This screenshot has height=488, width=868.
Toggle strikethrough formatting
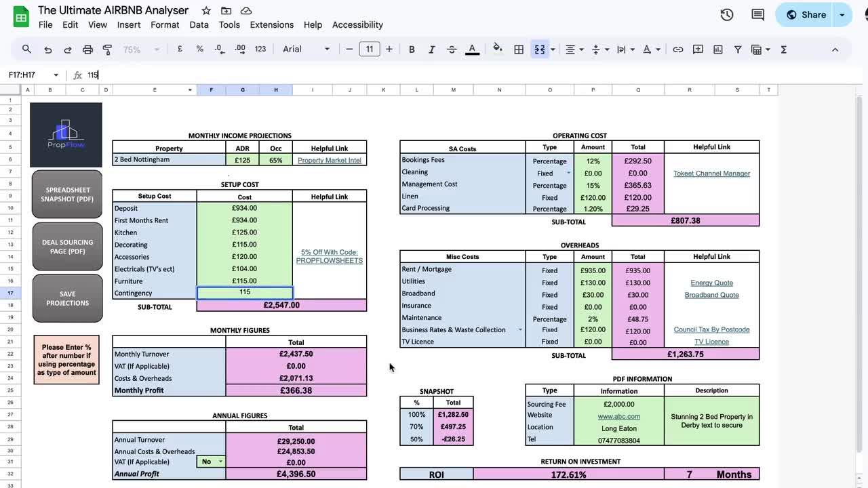click(x=452, y=49)
